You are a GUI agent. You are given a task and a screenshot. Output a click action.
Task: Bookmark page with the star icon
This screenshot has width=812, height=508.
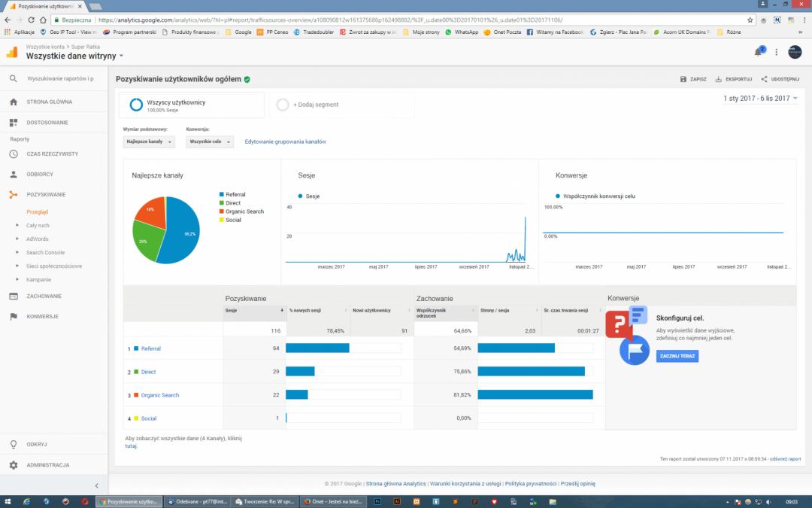pos(750,20)
